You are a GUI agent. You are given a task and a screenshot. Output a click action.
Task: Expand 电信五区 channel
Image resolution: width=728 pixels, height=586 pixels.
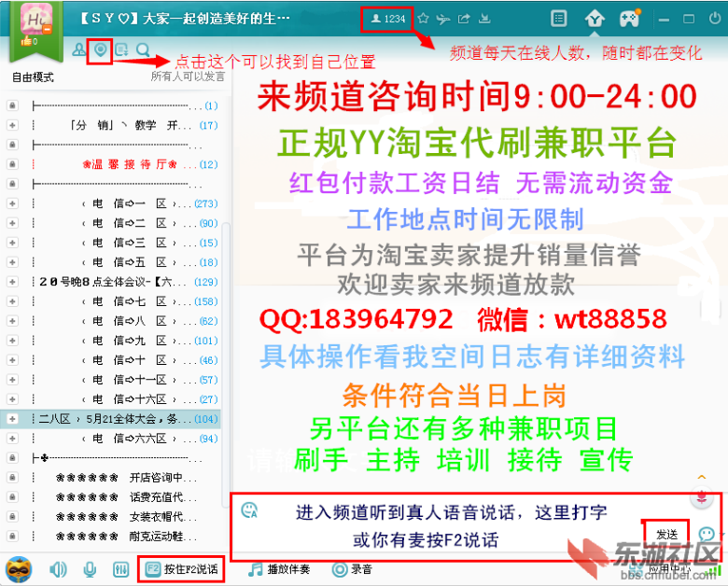(x=12, y=262)
